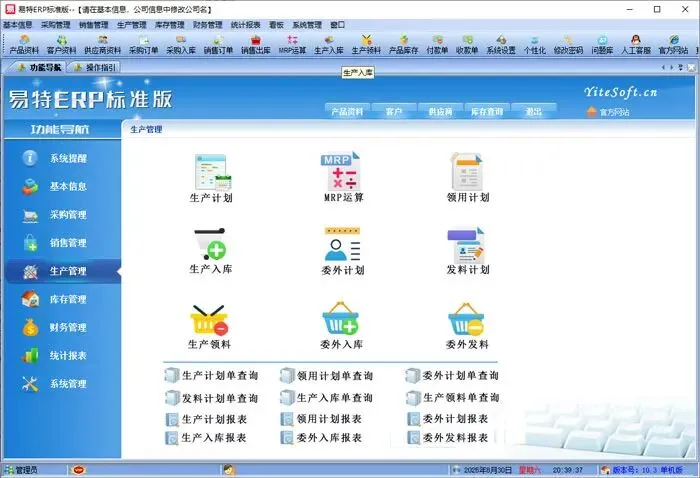Switch to the 操作指引 tab
The height and width of the screenshot is (478, 700).
(96, 67)
